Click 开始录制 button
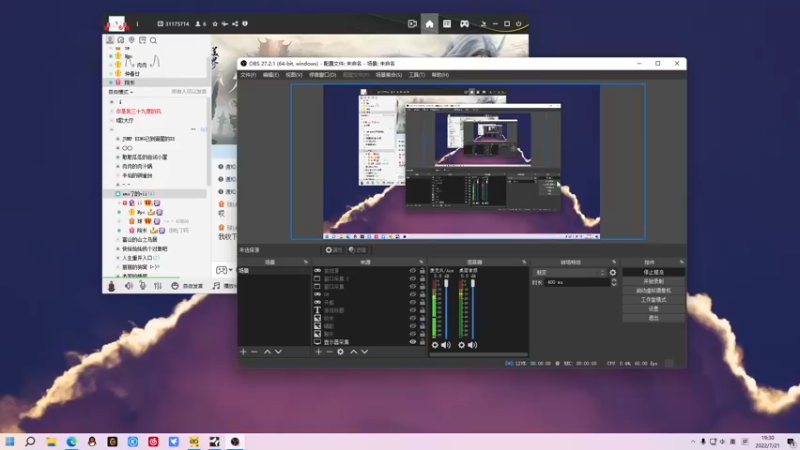Screen dimensions: 800x450 pyautogui.click(x=654, y=281)
